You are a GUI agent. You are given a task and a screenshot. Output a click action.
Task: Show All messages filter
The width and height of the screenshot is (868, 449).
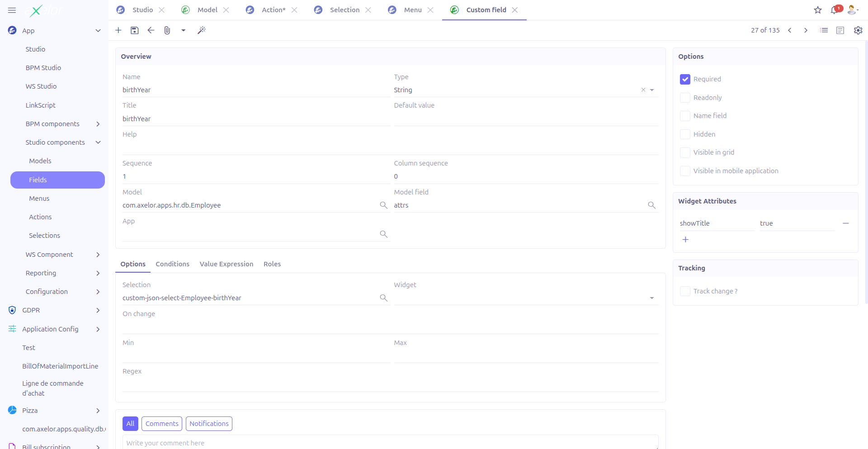point(130,424)
